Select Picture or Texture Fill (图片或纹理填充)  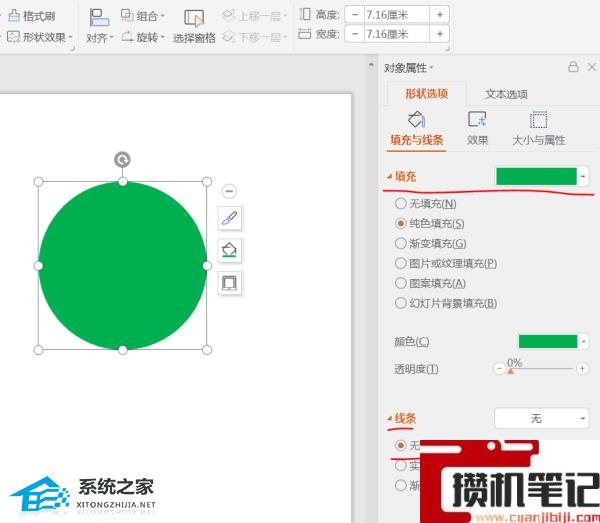click(400, 263)
